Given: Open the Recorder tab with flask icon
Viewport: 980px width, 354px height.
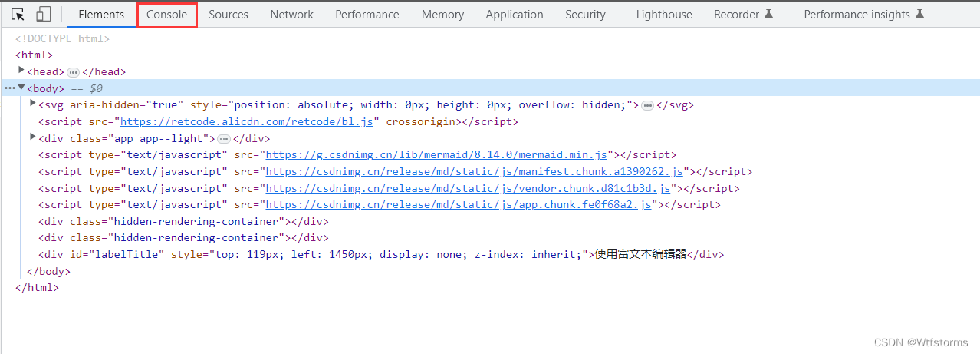Looking at the screenshot, I should pos(744,15).
